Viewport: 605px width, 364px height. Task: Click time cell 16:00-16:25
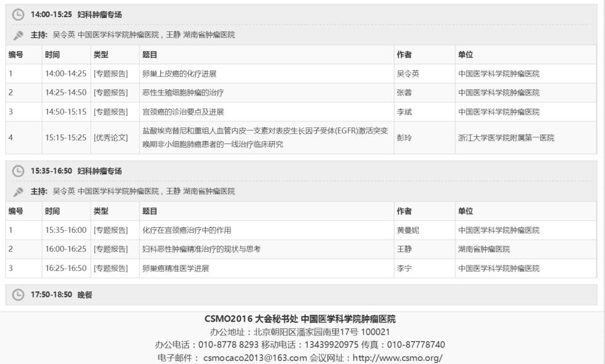65,249
